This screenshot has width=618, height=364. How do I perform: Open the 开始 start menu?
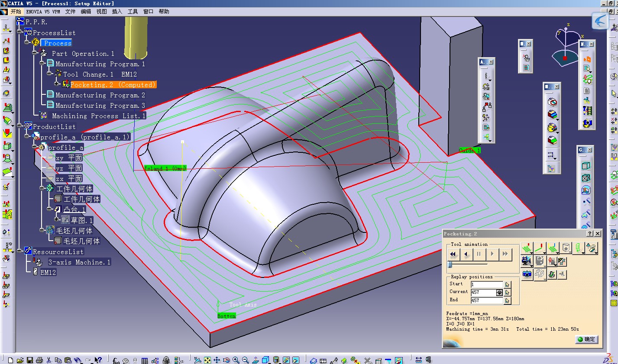pyautogui.click(x=16, y=12)
